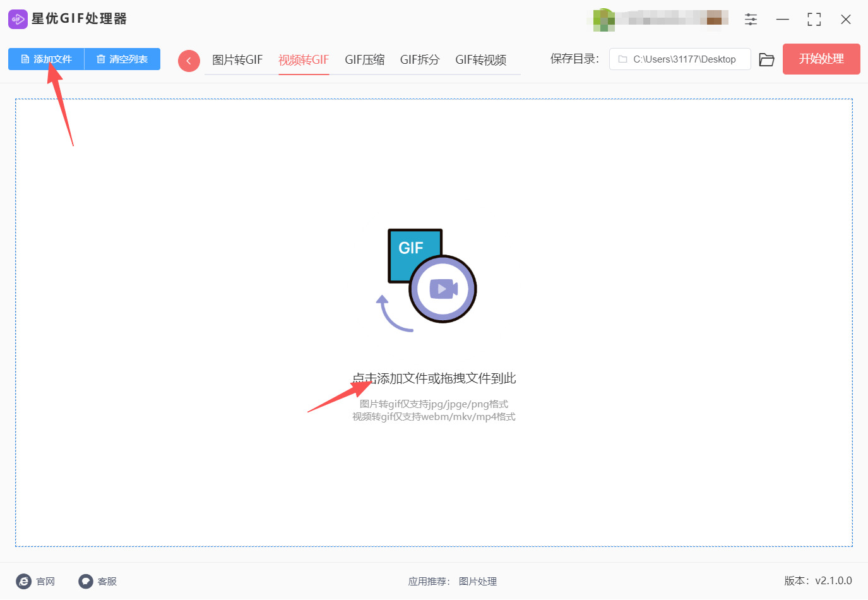Image resolution: width=868 pixels, height=600 pixels.
Task: Close the application window
Action: pyautogui.click(x=846, y=20)
